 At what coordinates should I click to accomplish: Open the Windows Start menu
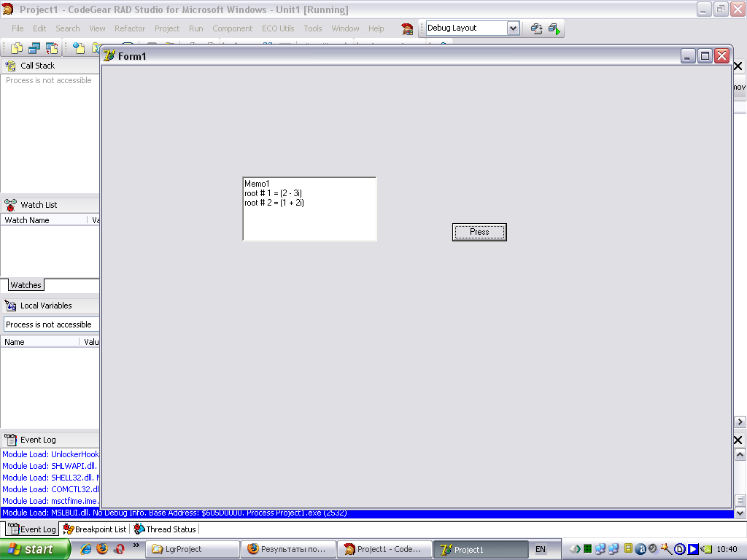point(34,549)
